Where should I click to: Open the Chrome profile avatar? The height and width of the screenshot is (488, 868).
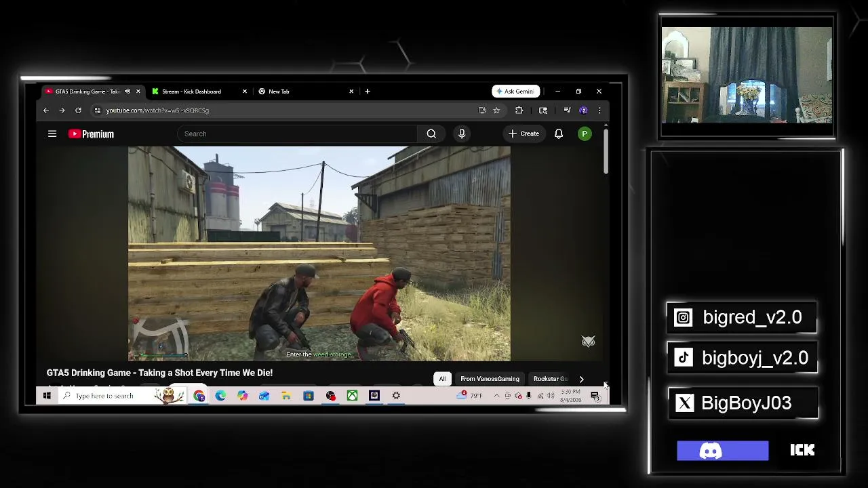(583, 110)
